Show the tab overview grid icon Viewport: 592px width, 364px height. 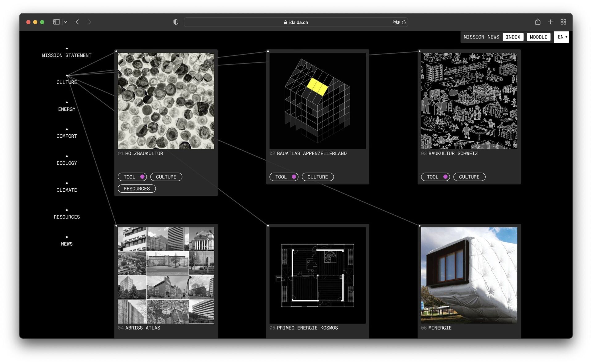(x=563, y=22)
